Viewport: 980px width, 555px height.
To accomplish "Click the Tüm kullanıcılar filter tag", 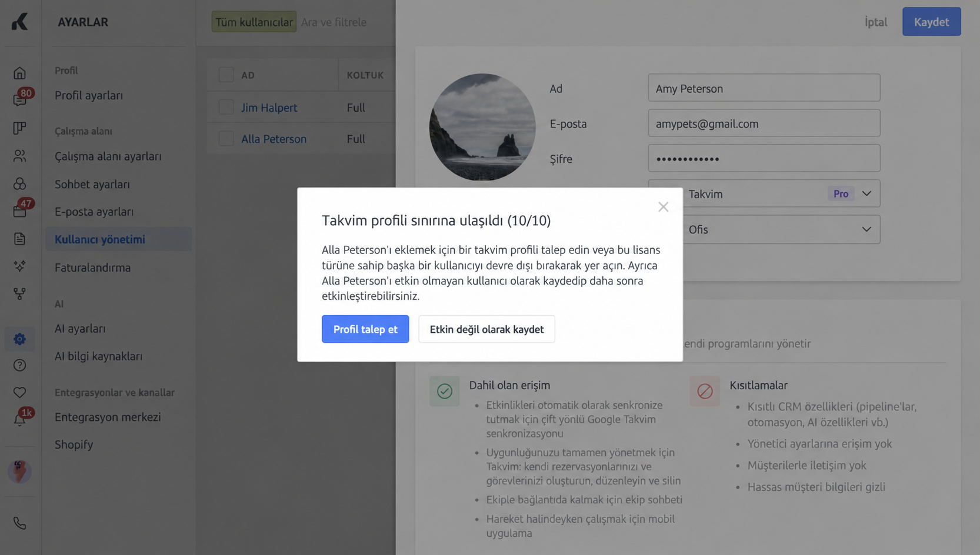I will click(x=254, y=22).
